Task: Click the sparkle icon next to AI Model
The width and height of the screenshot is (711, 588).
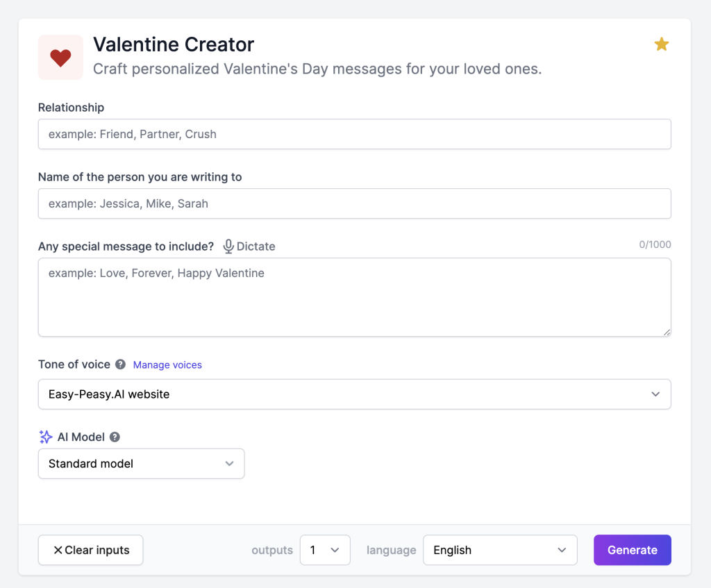Action: pyautogui.click(x=46, y=437)
